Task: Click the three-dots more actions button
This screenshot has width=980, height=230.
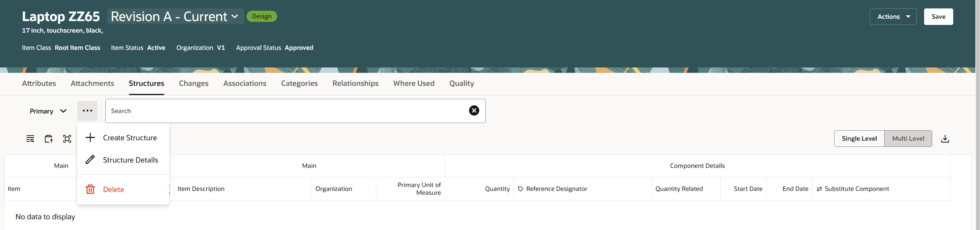Action: 87,111
